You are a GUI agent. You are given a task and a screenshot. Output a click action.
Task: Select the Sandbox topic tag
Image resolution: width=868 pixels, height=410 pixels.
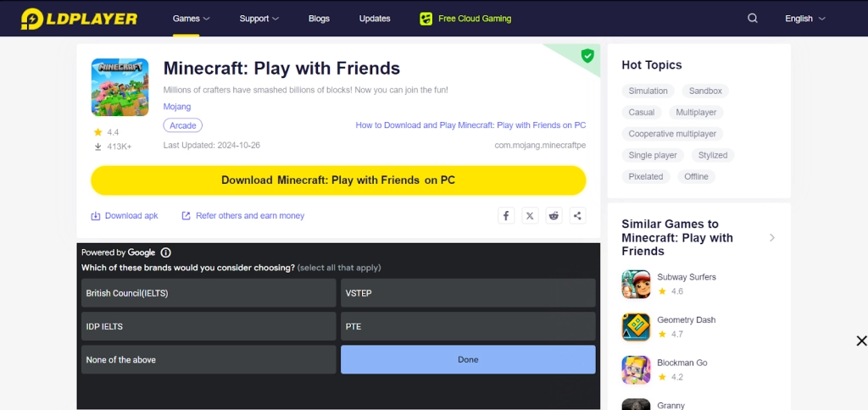(x=705, y=91)
